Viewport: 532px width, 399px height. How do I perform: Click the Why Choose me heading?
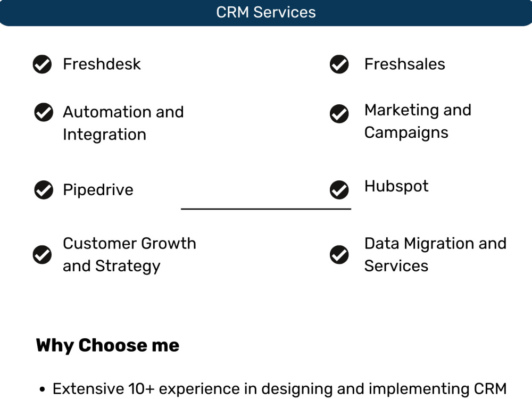tap(107, 345)
